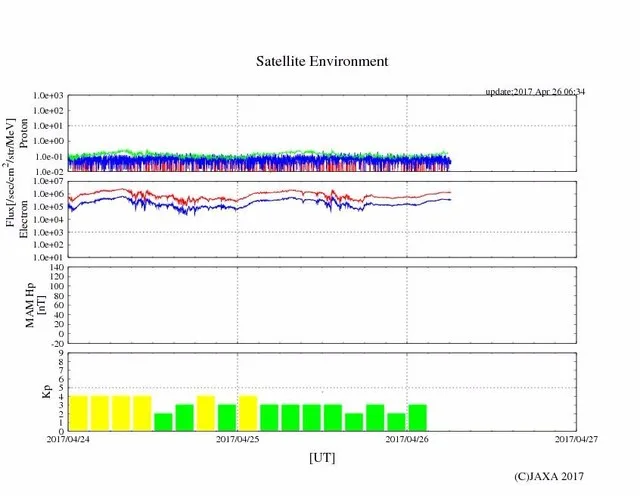Click the '1.0e-01' proton flux tick

[x=49, y=157]
